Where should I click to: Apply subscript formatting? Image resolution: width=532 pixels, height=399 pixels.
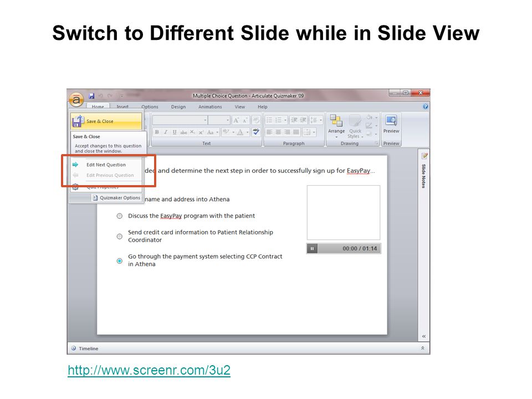[x=192, y=132]
